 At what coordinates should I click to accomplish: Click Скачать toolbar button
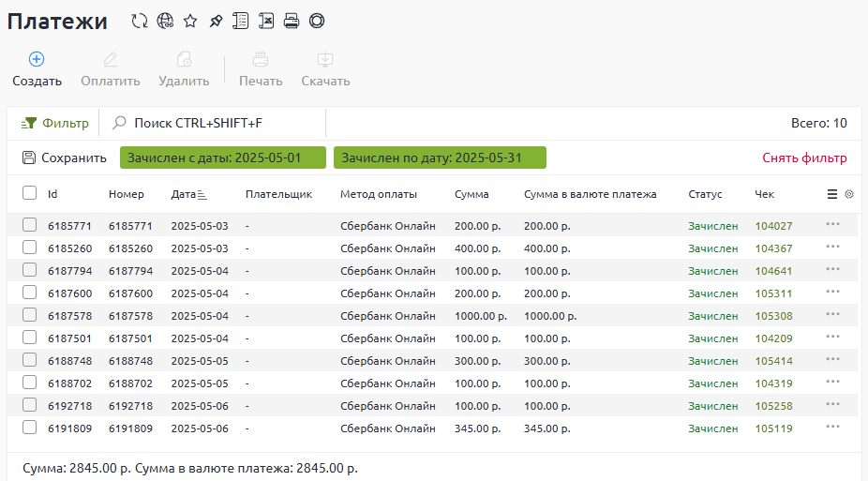click(x=325, y=69)
